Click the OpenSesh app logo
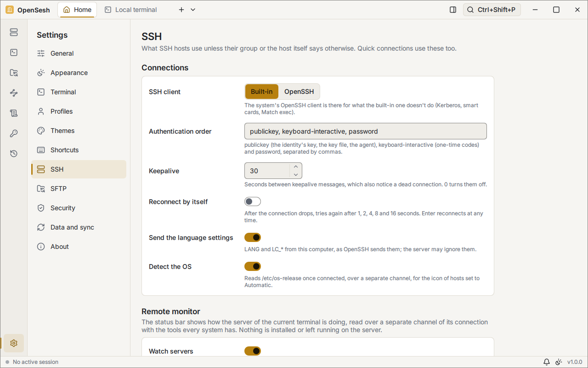Image resolution: width=588 pixels, height=368 pixels. click(x=10, y=10)
